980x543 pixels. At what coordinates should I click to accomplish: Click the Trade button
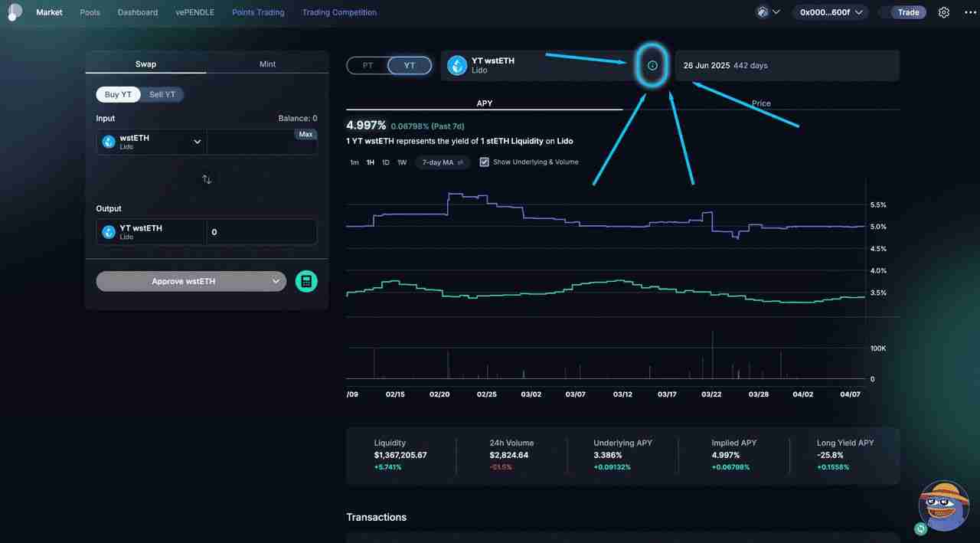pos(908,11)
